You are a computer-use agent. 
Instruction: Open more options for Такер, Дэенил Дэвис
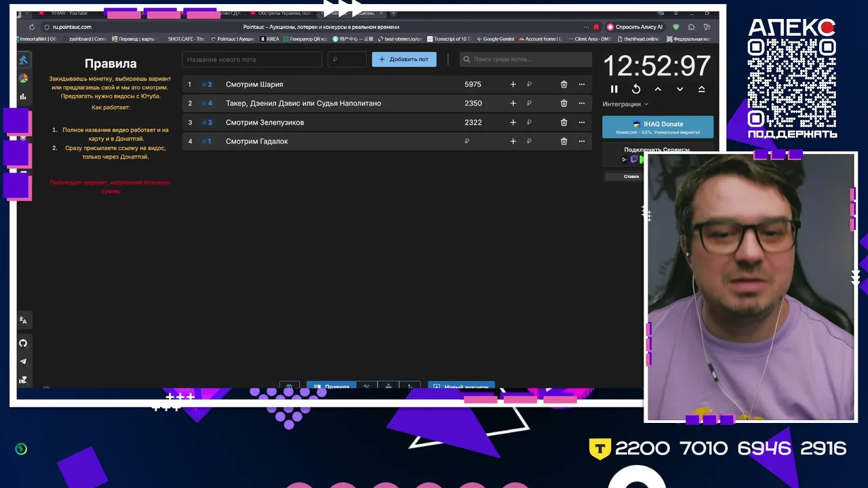[x=581, y=103]
